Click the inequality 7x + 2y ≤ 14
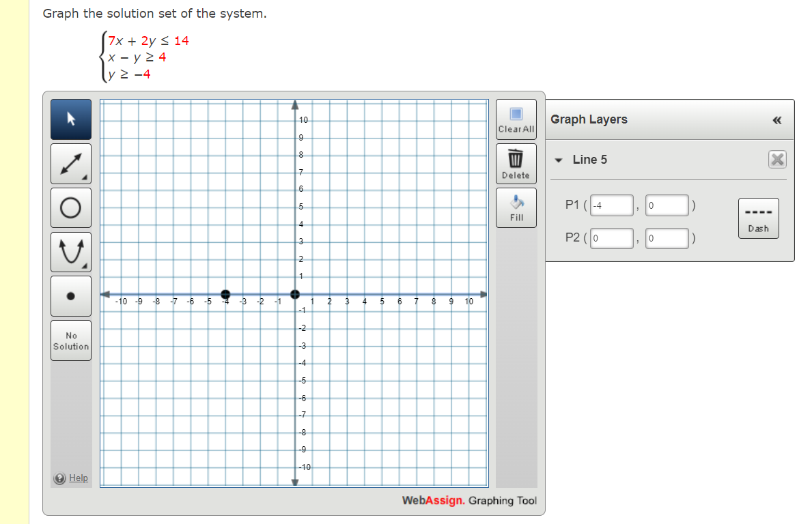 pyautogui.click(x=149, y=41)
